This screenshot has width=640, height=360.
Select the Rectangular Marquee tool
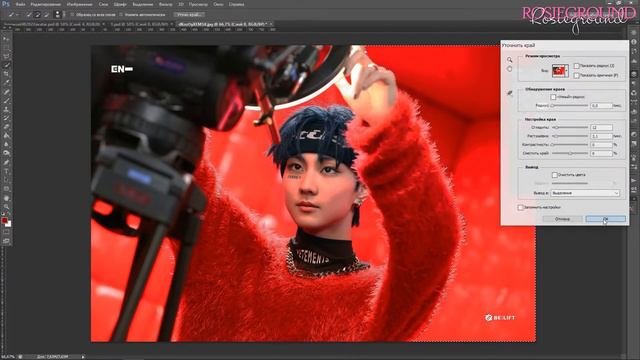(x=6, y=47)
